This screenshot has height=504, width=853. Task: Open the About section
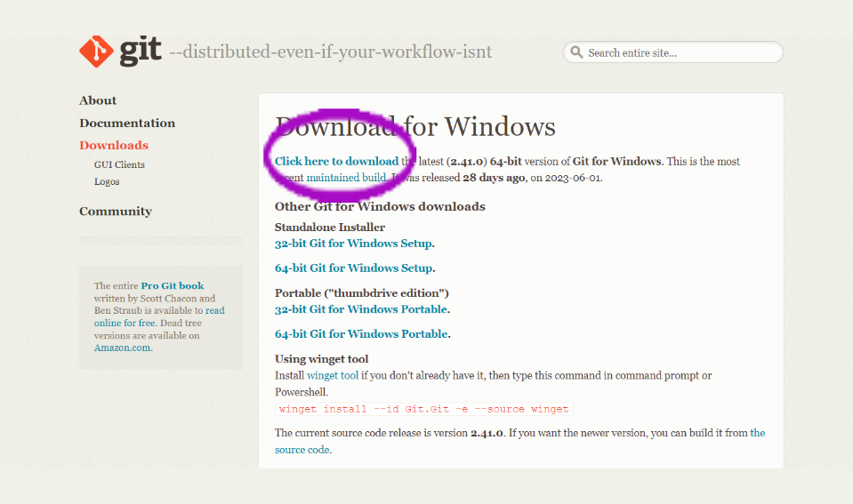tap(98, 100)
